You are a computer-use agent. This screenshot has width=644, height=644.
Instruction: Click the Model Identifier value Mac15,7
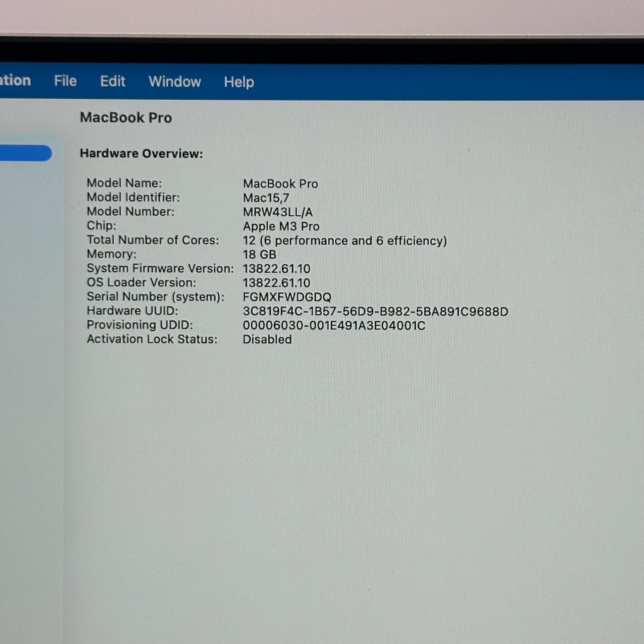click(266, 198)
